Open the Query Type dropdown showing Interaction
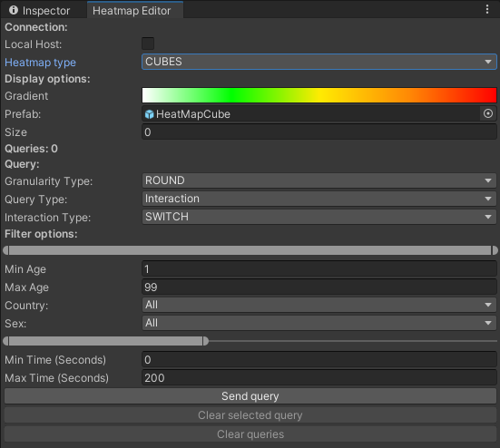Screen dimensions: 500x448 pos(319,199)
